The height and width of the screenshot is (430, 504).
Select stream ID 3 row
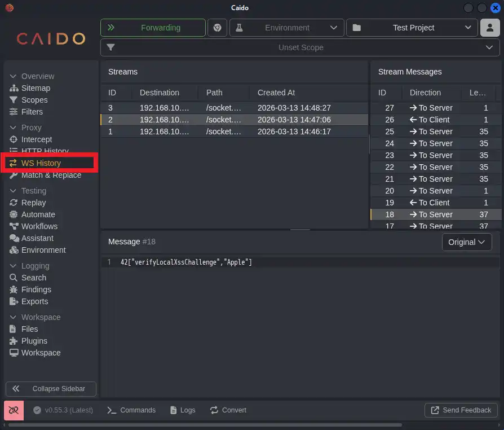(x=234, y=108)
